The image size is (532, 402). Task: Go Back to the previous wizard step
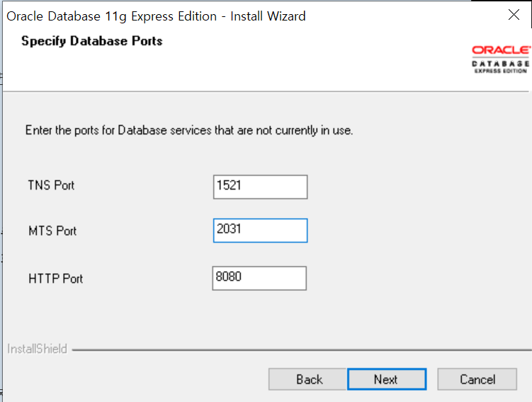click(x=307, y=379)
